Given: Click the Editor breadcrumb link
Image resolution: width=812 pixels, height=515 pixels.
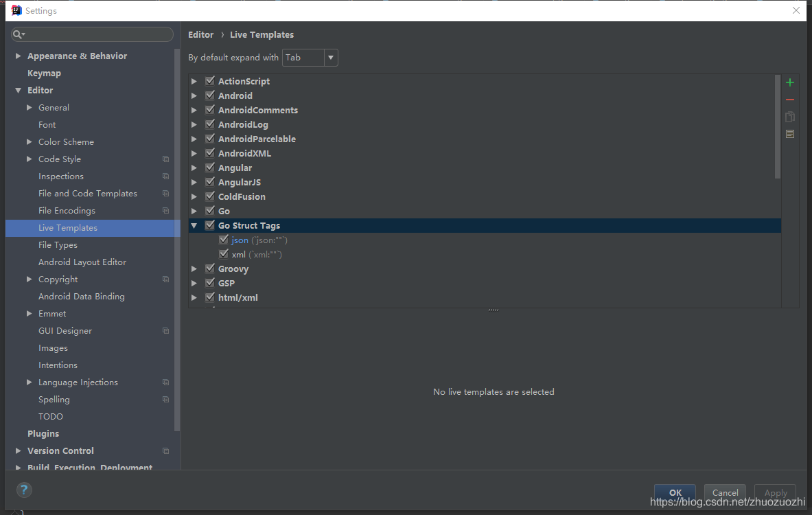Looking at the screenshot, I should [x=201, y=35].
